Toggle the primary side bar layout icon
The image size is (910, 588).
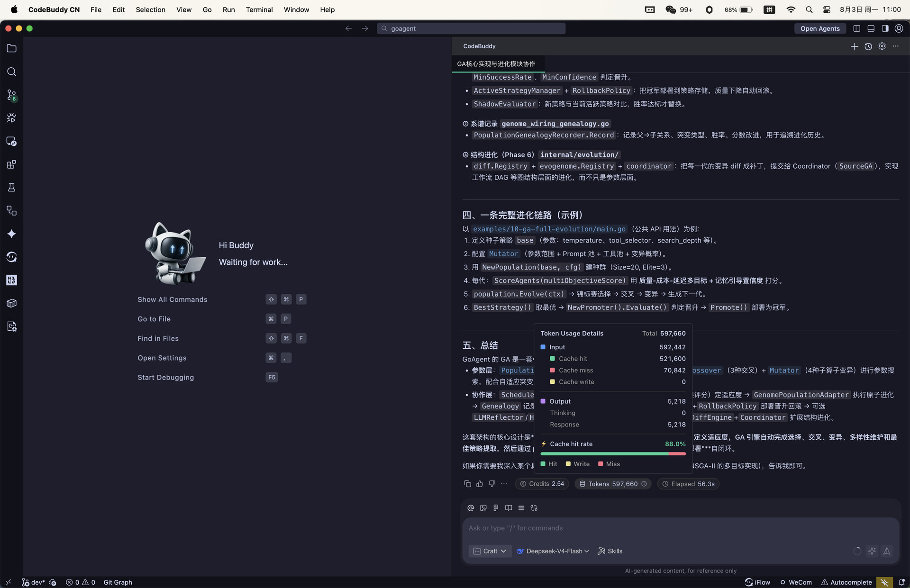[856, 28]
